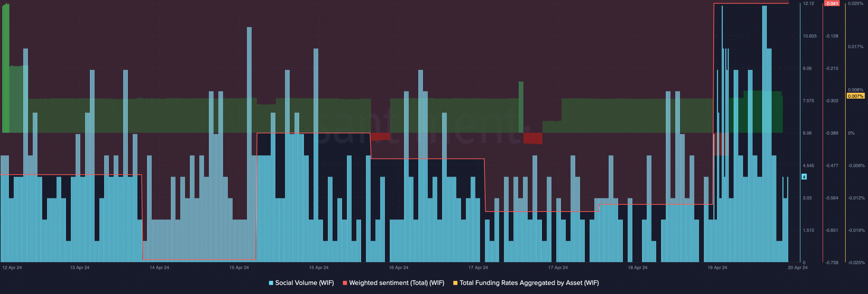Click the 13 Apr 24 date label
The width and height of the screenshot is (868, 294).
(80, 268)
